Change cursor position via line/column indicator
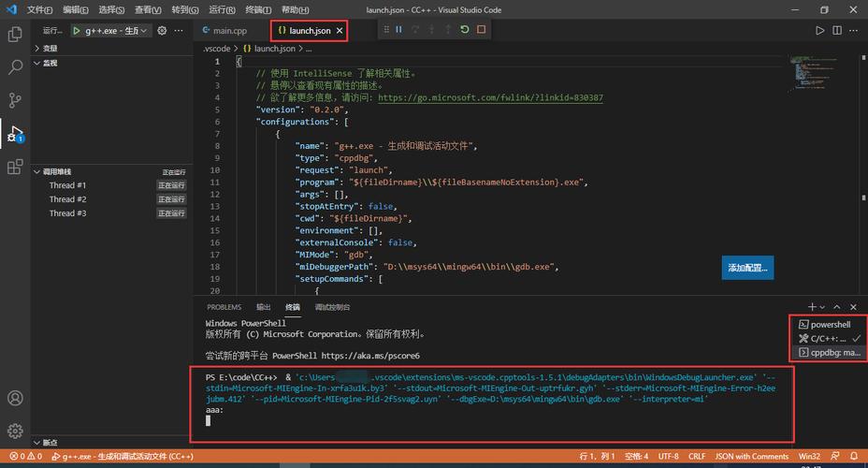This screenshot has height=468, width=868. click(x=597, y=456)
